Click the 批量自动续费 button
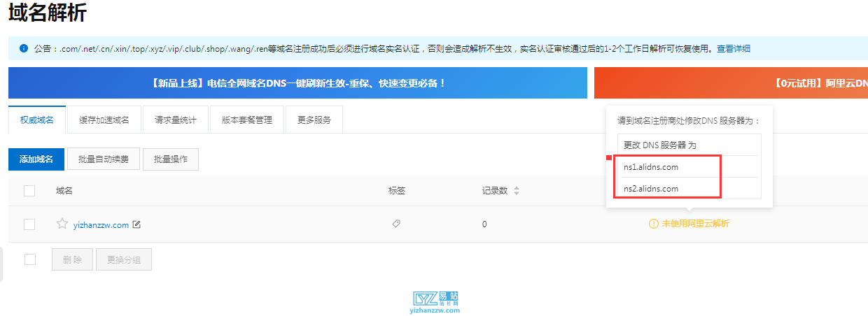This screenshot has width=868, height=316. coord(104,159)
